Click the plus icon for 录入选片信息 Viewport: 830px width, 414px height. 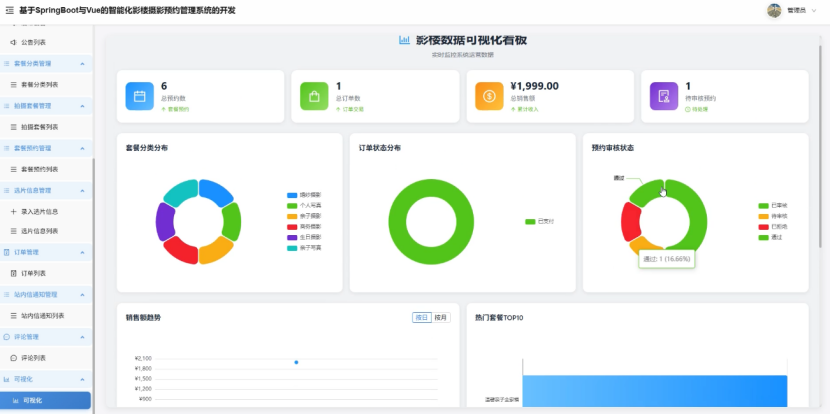coord(14,211)
